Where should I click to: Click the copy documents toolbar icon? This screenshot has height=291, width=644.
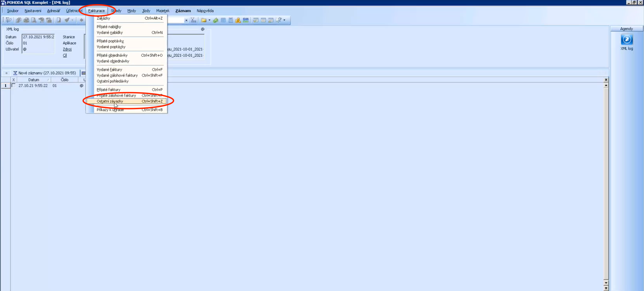(18, 20)
